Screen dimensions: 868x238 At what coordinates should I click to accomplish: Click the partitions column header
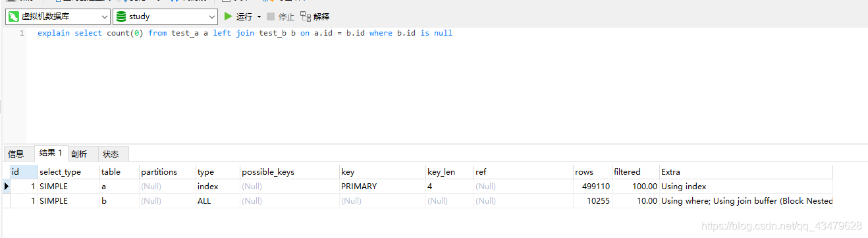167,171
